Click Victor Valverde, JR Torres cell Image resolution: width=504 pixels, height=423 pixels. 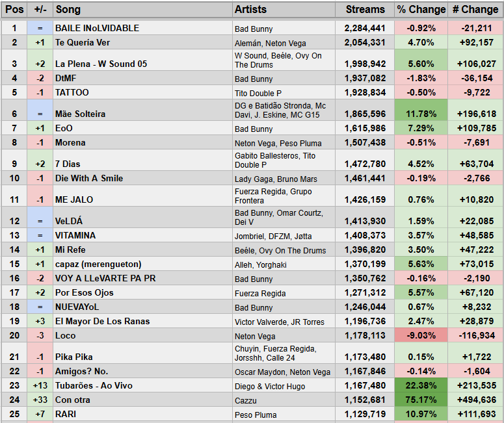tap(284, 321)
